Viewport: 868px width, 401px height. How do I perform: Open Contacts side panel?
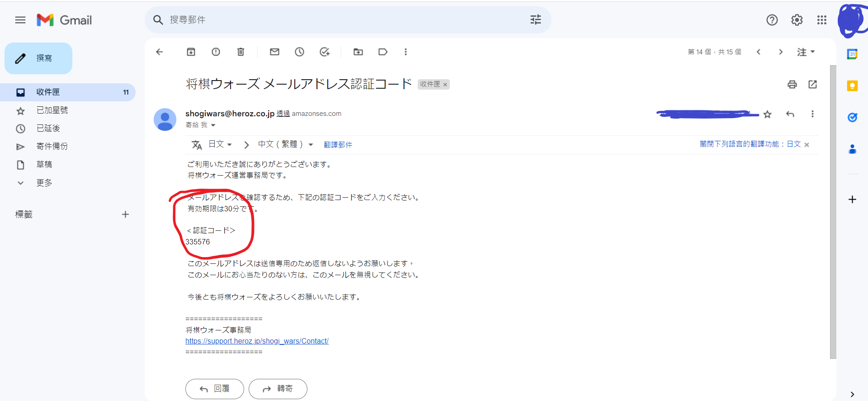(852, 149)
